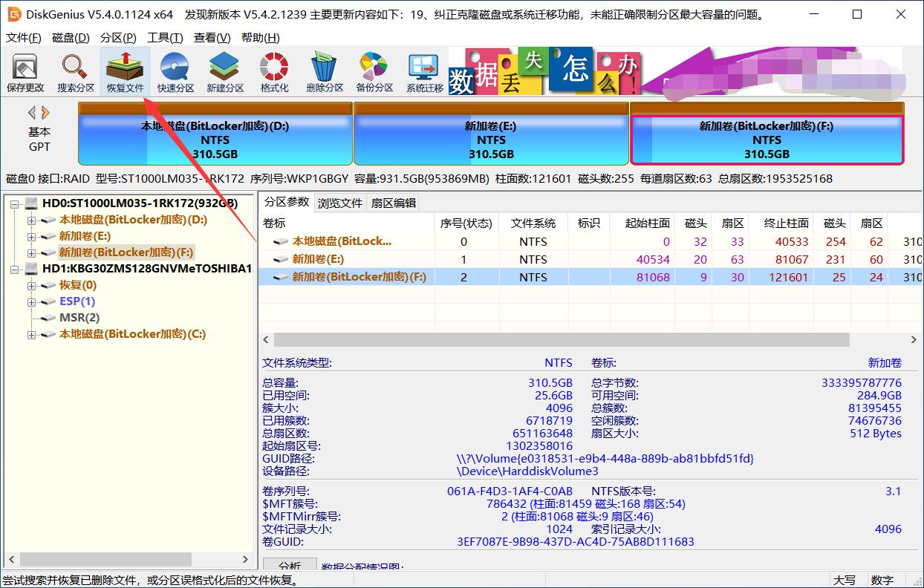Open the 磁盘(D) menu
924x588 pixels.
pyautogui.click(x=71, y=38)
